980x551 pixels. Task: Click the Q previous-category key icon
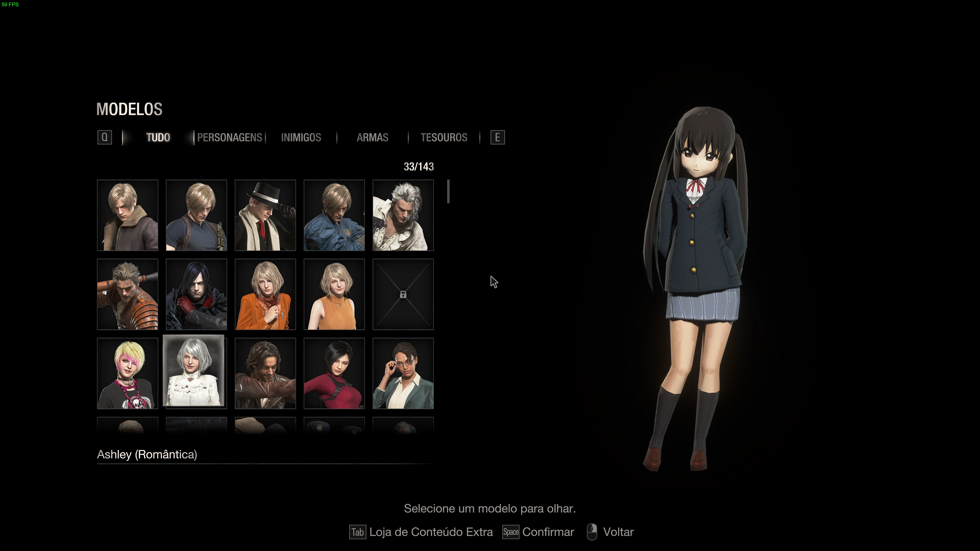point(105,137)
